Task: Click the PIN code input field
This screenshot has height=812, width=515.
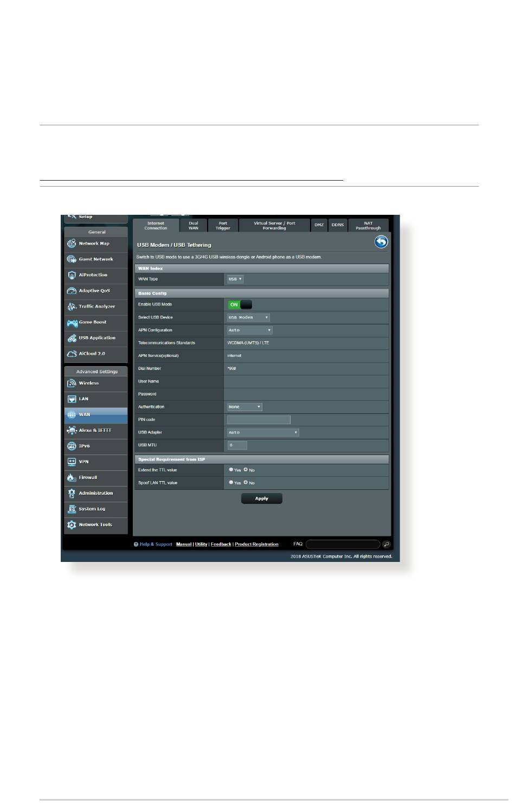Action: click(259, 420)
